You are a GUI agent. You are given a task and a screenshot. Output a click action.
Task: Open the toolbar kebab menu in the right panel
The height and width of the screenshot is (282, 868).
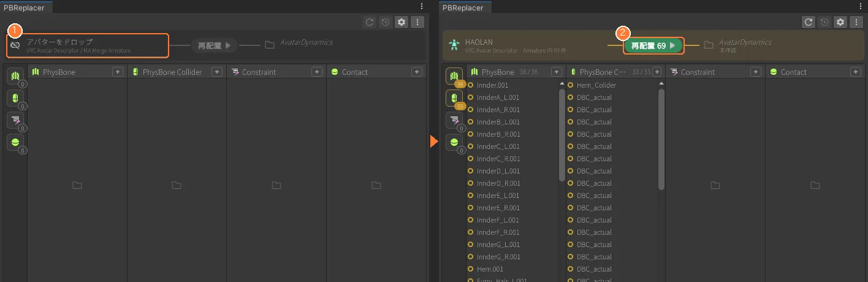click(856, 22)
